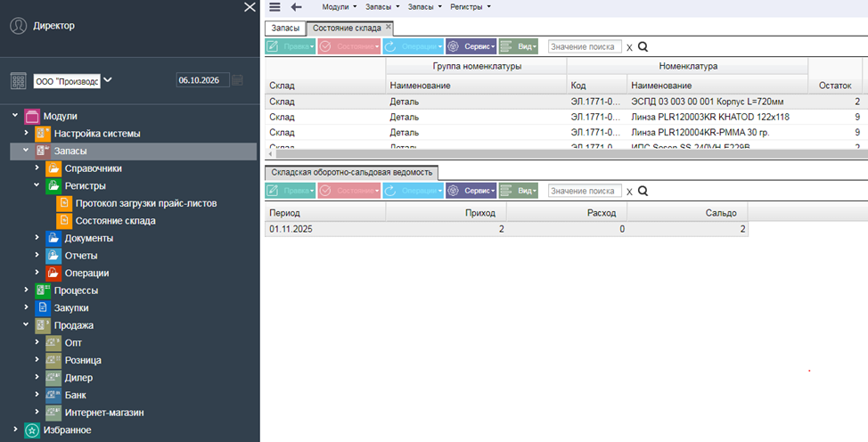The height and width of the screenshot is (442, 868).
Task: Click the Протокол загрузки прайс-листов document icon
Action: click(x=64, y=203)
